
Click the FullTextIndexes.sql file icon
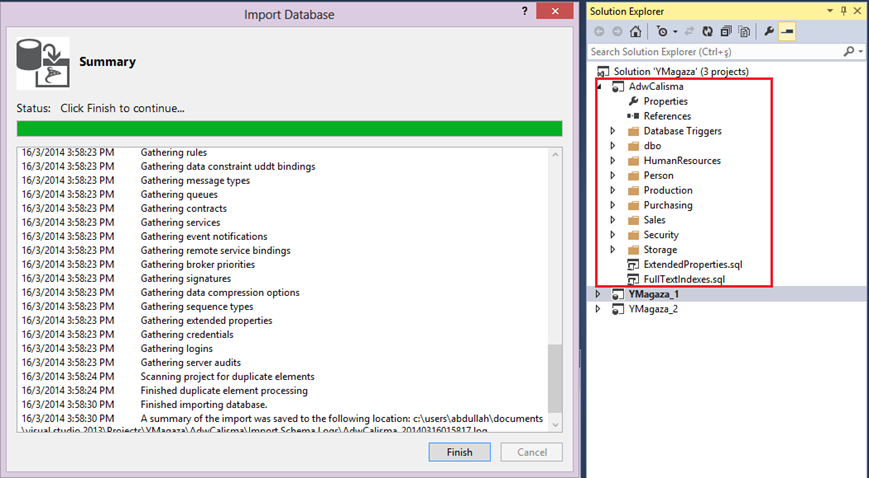coord(633,279)
